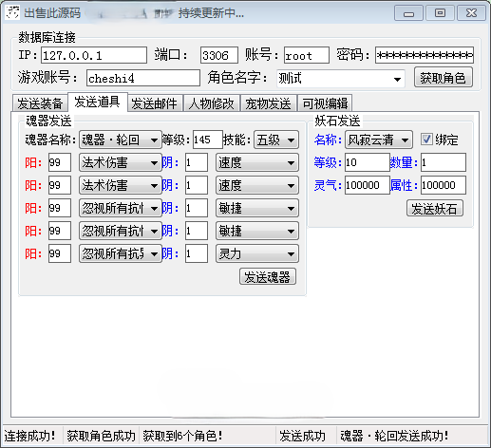The image size is (491, 448).
Task: Click the 发送魂器 button
Action: coord(268,277)
